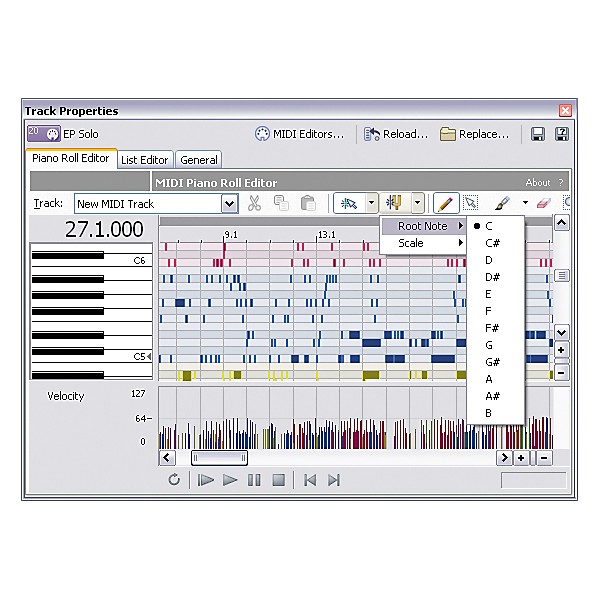Click the Copy icon
Viewport: 600px width, 600px height.
[x=281, y=203]
